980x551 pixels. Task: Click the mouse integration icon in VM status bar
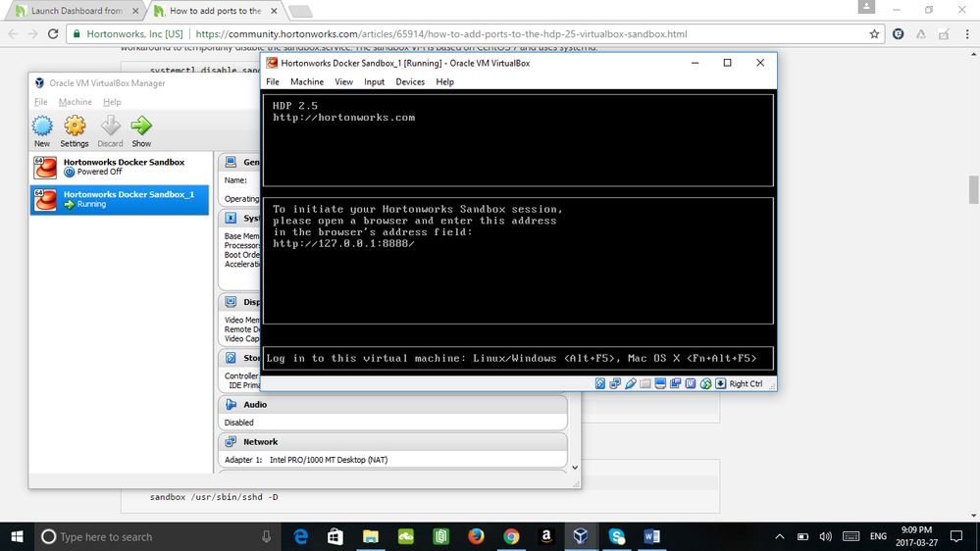point(705,383)
